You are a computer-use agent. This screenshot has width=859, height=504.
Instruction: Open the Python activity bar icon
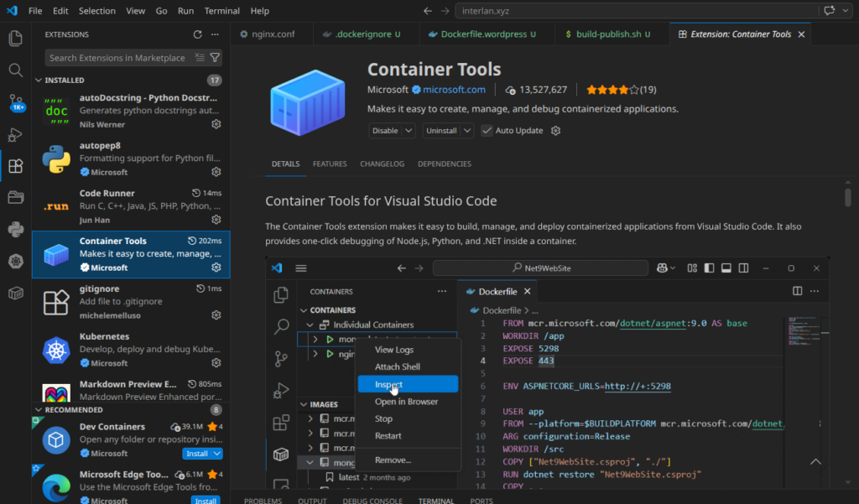[x=16, y=230]
